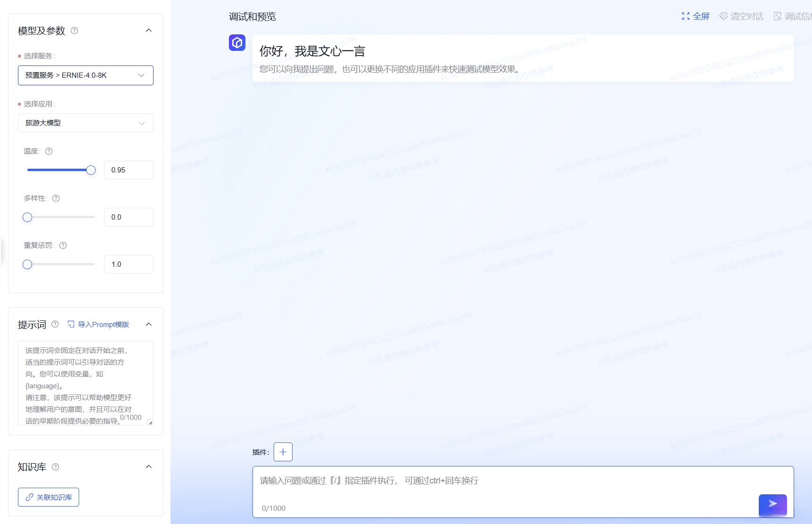Click the 关联知识库 button
812x524 pixels.
(49, 497)
